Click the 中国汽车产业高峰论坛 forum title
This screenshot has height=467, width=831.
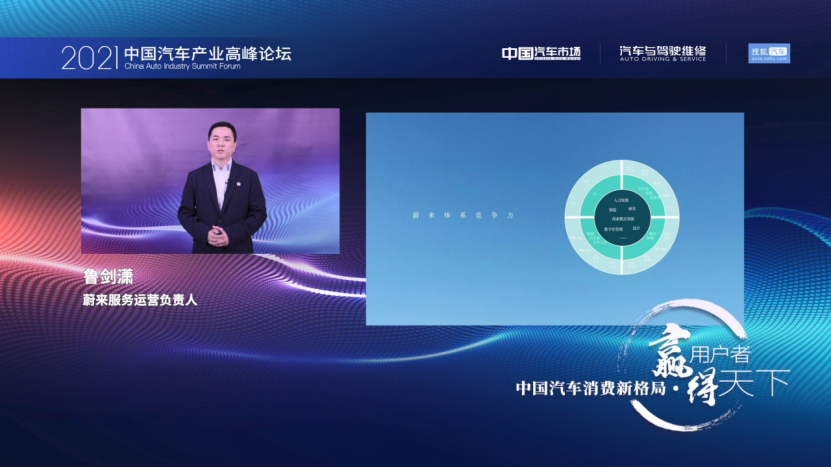[x=208, y=51]
